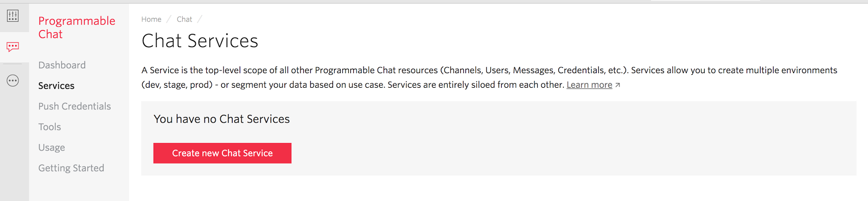View the Usage page
Image resolution: width=868 pixels, height=201 pixels.
[x=52, y=147]
